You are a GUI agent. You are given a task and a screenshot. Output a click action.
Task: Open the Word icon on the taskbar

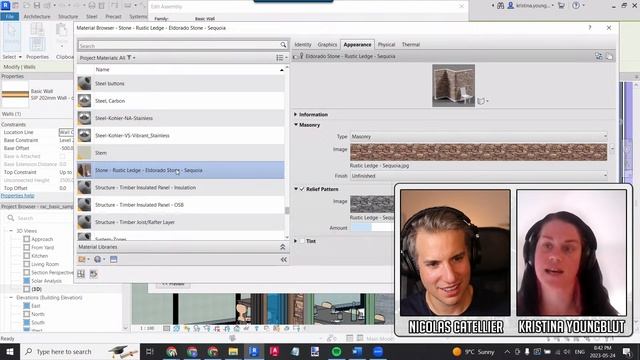click(x=357, y=351)
